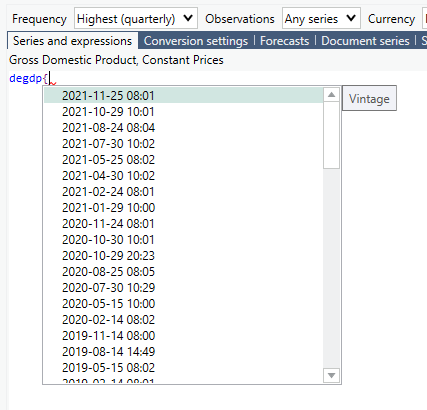Open the Document series tab
The height and width of the screenshot is (410, 427).
[x=365, y=41]
